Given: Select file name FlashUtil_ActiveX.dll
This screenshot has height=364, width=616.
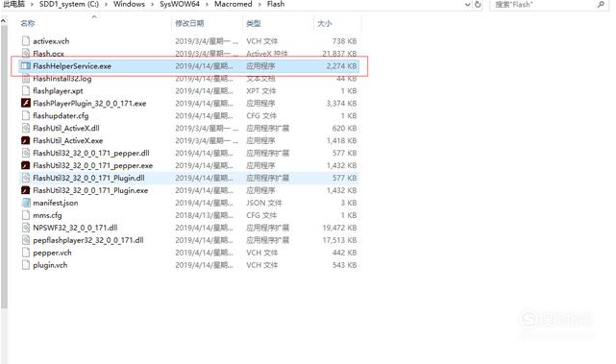Looking at the screenshot, I should (66, 128).
